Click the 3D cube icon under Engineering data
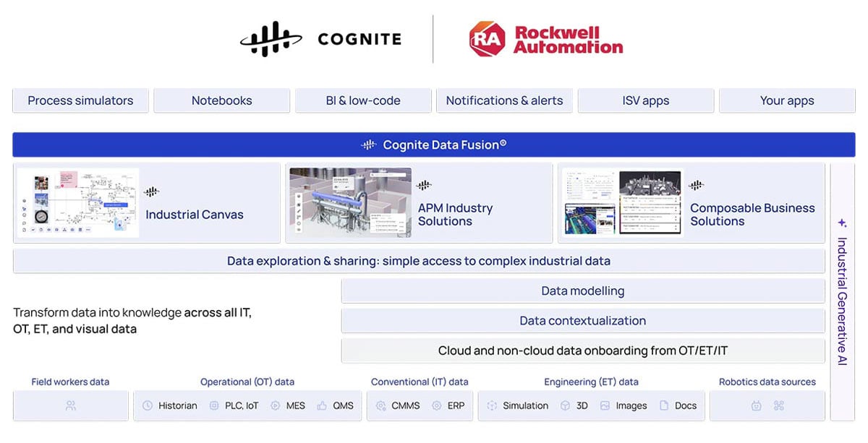 pyautogui.click(x=565, y=405)
